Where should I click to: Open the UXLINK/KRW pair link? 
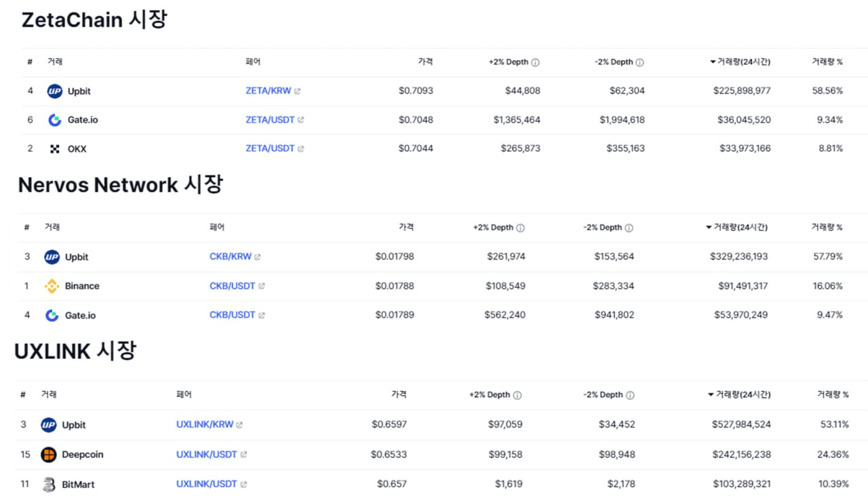205,425
